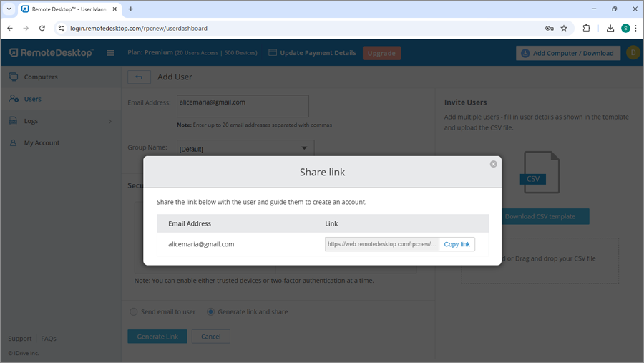
Task: Open the FAQs link
Action: coord(49,339)
